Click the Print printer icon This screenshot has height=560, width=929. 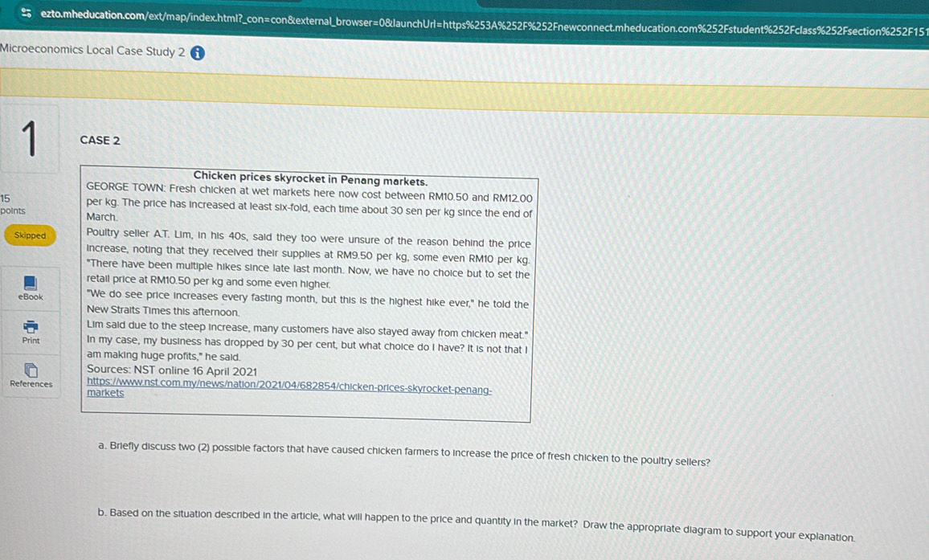(x=30, y=326)
